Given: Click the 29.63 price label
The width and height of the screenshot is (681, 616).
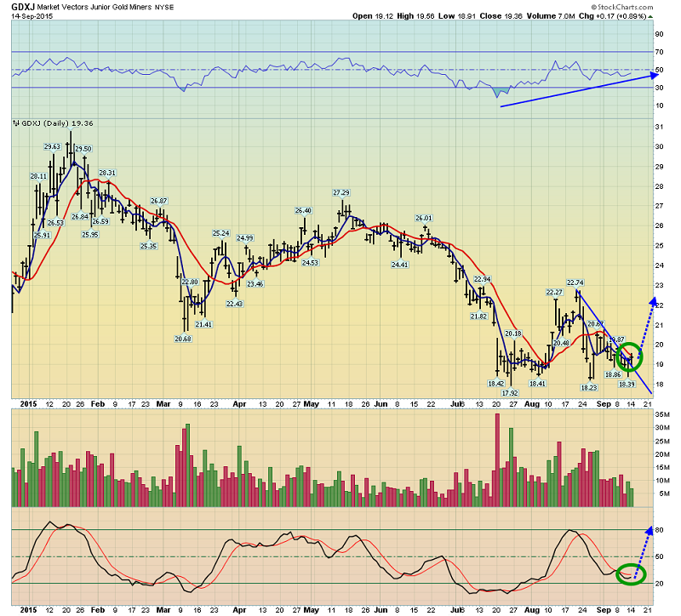Looking at the screenshot, I should coord(52,146).
